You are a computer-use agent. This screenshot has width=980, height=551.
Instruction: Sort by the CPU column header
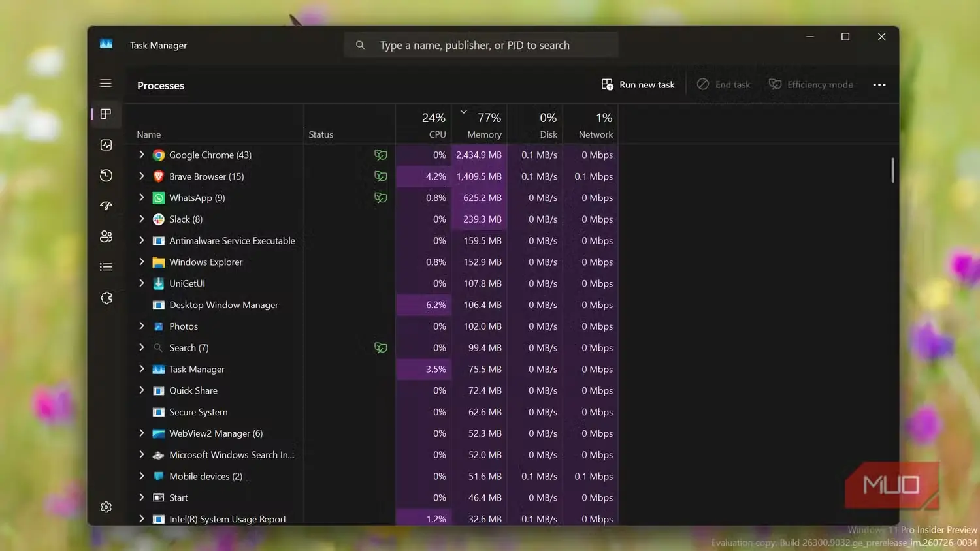click(422, 124)
